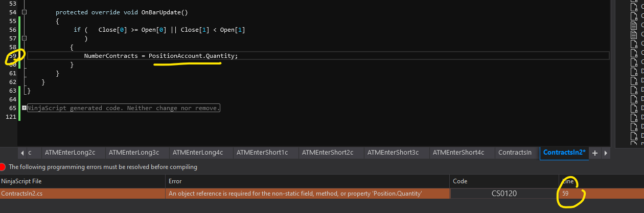Expand the NinjaScript generated code region
The height and width of the screenshot is (213, 644).
pos(24,108)
